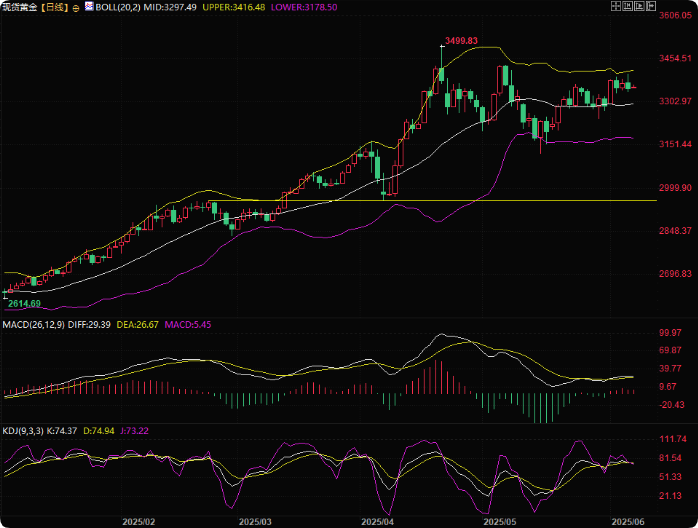698x528 pixels.
Task: Click the KDJ(9,3,3) indicator label
Action: [26, 429]
